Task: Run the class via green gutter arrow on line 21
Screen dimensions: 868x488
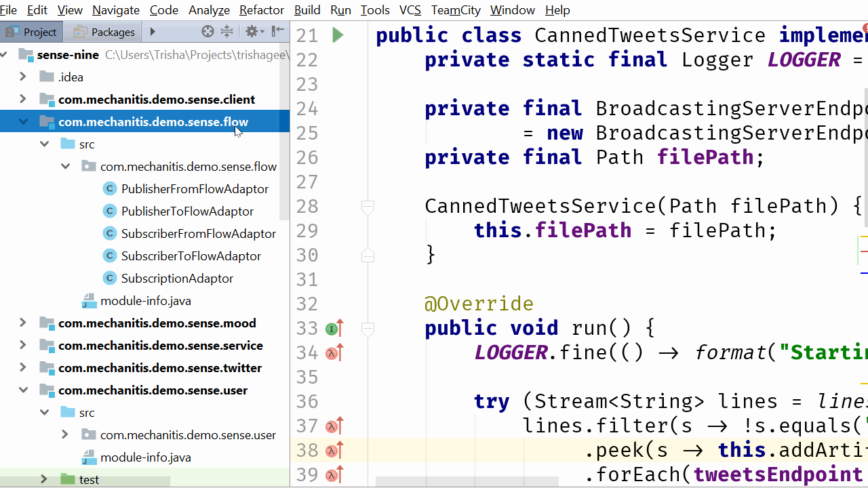Action: point(337,35)
